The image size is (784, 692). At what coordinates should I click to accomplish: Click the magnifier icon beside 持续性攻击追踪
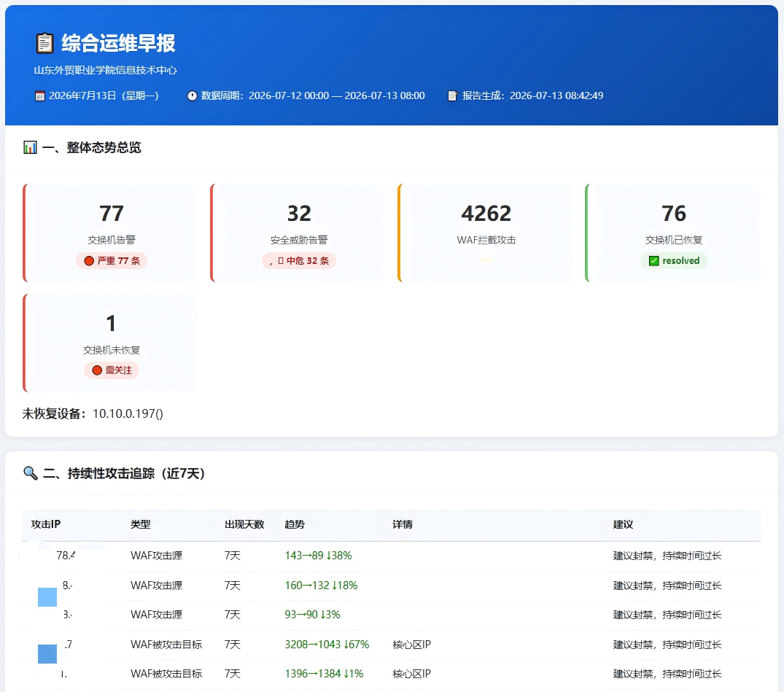click(x=31, y=473)
